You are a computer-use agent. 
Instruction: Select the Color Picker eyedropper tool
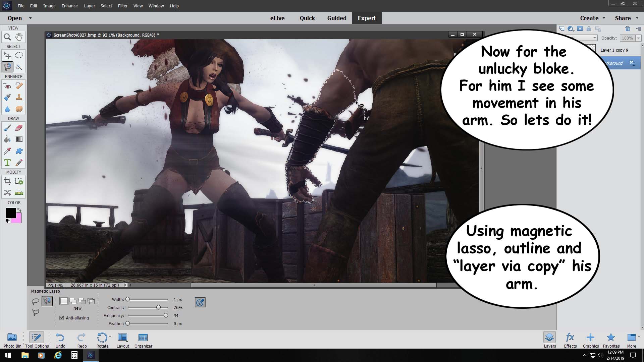tap(7, 151)
